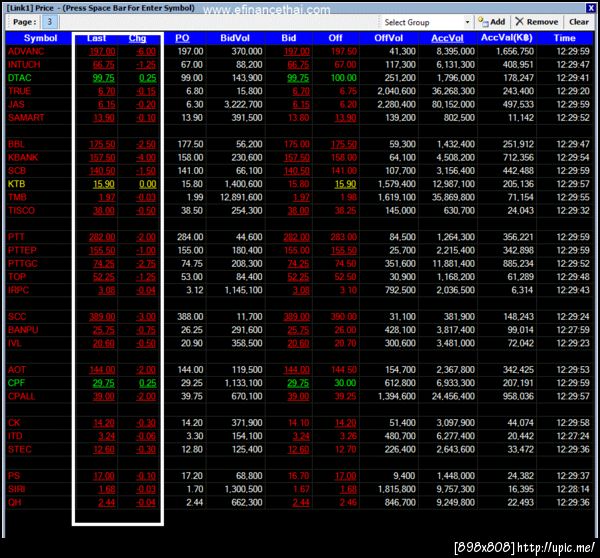The width and height of the screenshot is (600, 558).
Task: Click the Bid column header
Action: pyautogui.click(x=289, y=38)
